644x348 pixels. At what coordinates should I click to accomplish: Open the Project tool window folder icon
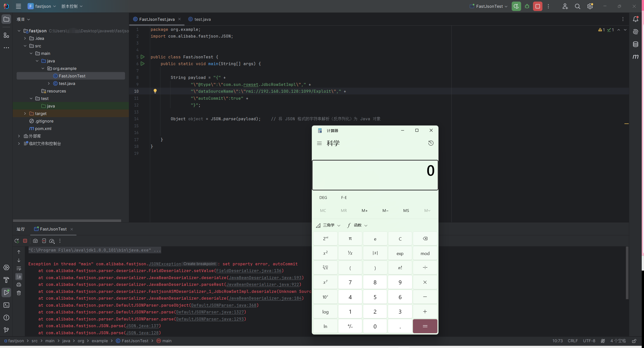6,19
